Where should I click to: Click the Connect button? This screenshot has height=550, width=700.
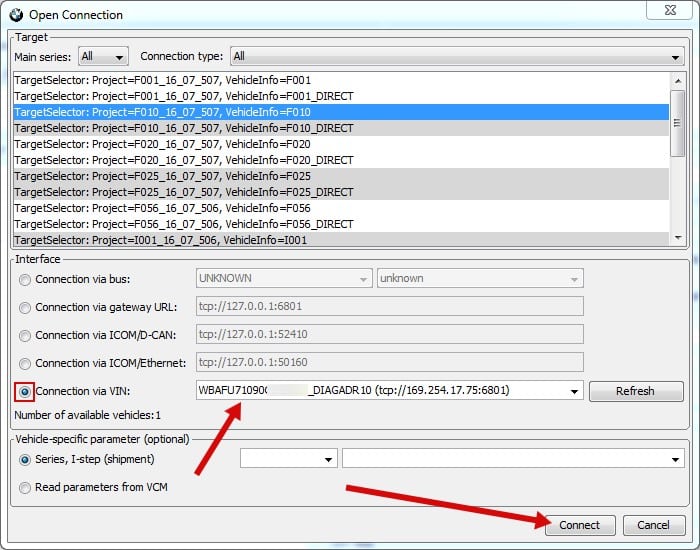pyautogui.click(x=580, y=525)
